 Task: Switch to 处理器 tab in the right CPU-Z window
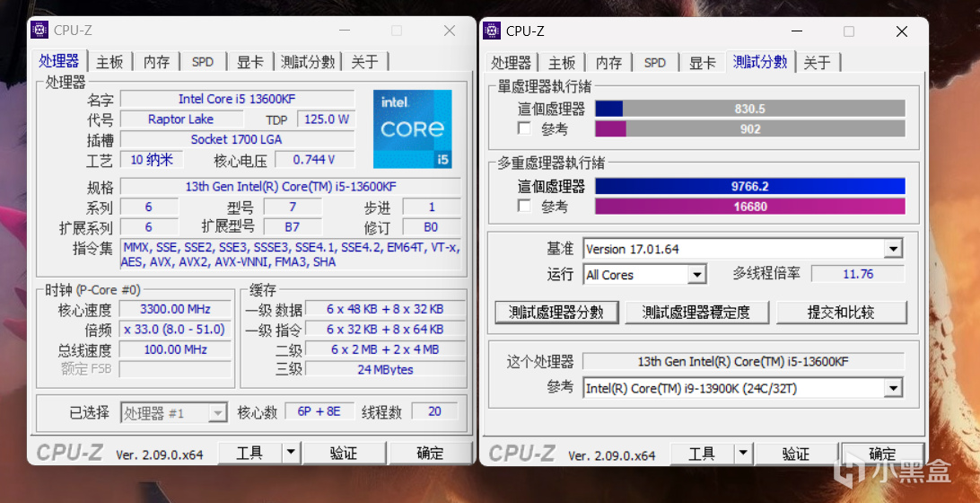coord(511,63)
